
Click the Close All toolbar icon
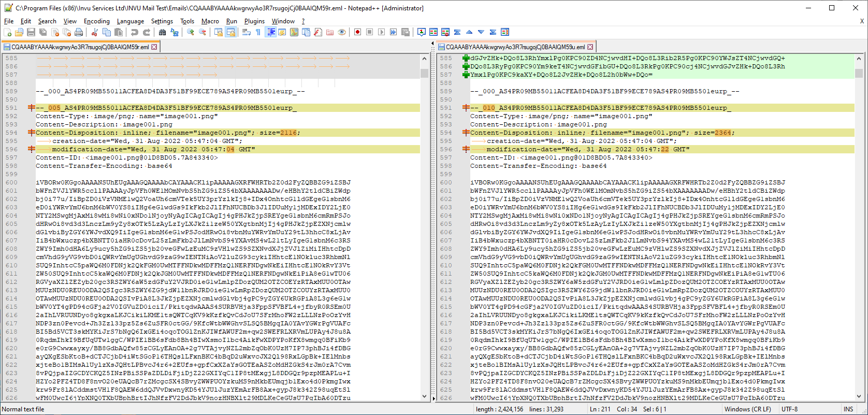click(x=67, y=32)
